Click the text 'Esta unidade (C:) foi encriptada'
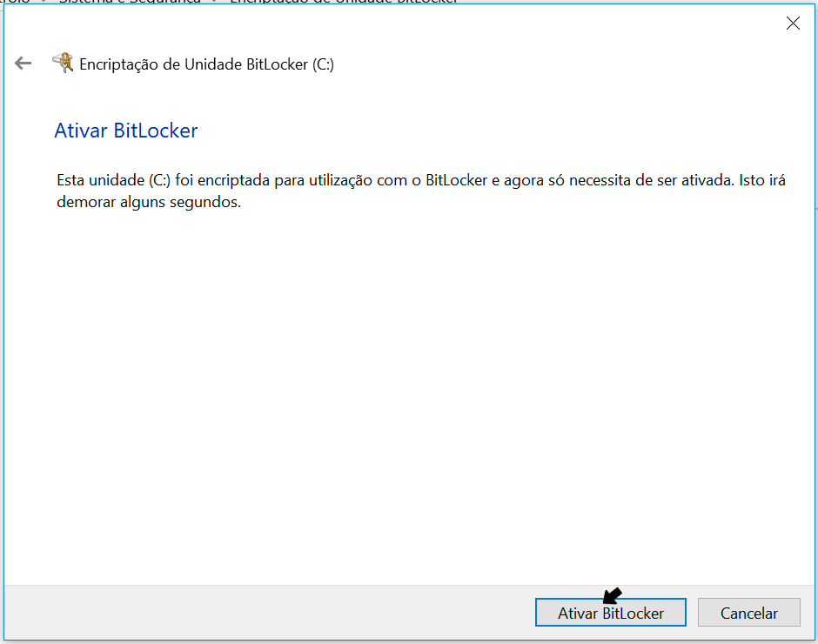The image size is (818, 644). pyautogui.click(x=164, y=180)
